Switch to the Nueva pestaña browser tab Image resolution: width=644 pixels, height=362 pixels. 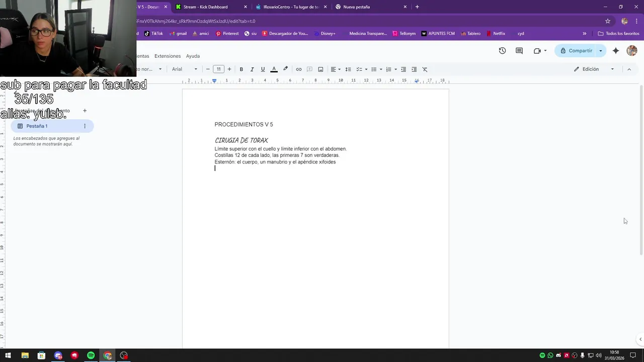point(371,7)
